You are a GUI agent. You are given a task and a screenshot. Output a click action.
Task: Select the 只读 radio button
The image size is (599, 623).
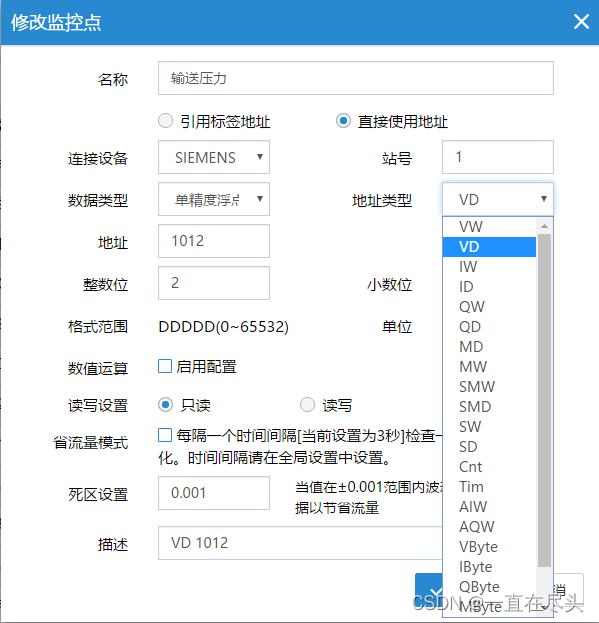165,405
